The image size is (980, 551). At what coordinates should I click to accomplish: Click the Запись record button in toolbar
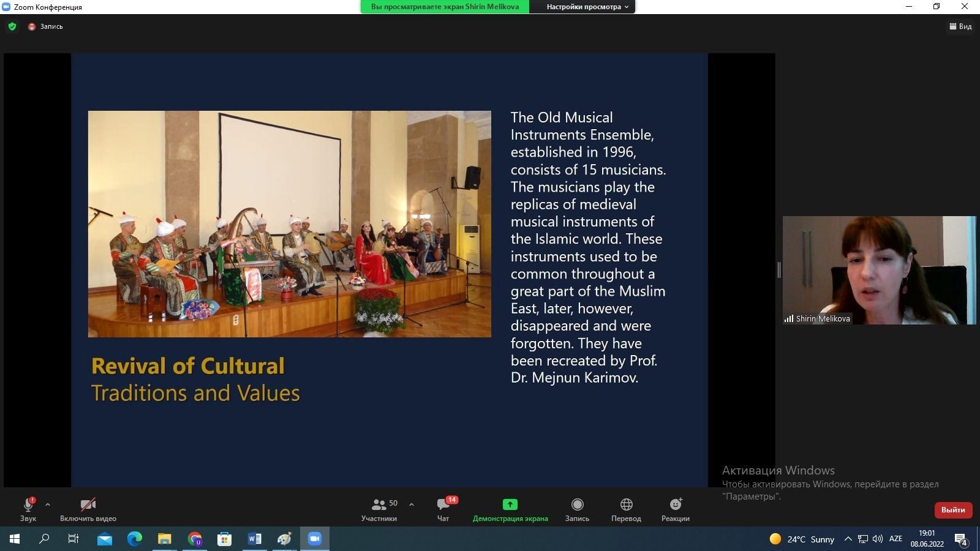(x=577, y=509)
